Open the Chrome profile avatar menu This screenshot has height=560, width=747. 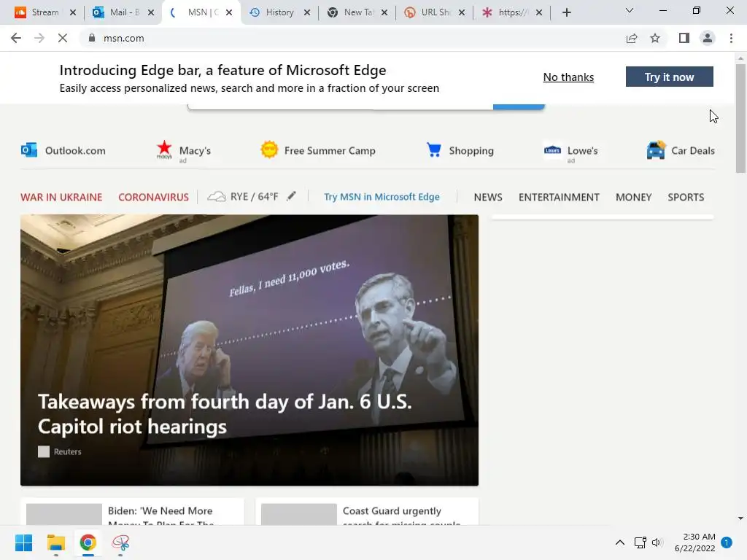coord(708,38)
